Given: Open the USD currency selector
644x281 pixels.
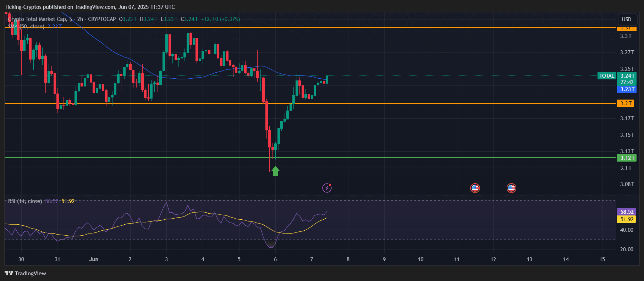Looking at the screenshot, I should pos(626,19).
